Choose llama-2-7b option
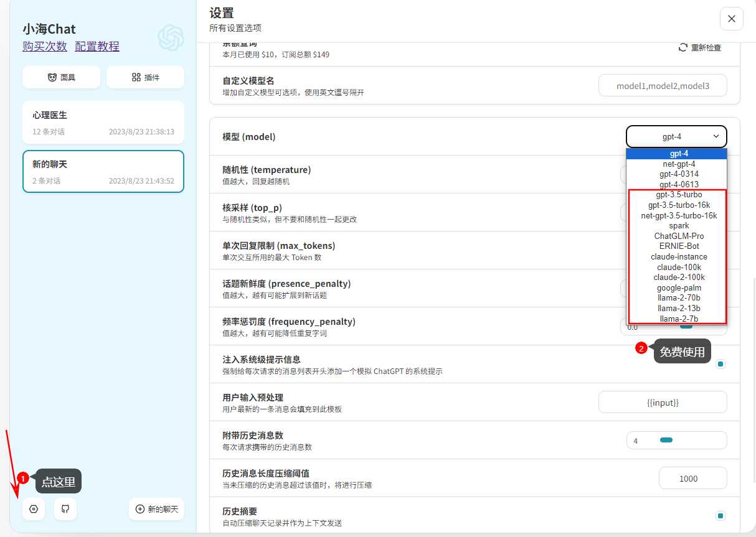Image resolution: width=756 pixels, height=537 pixels. [676, 319]
